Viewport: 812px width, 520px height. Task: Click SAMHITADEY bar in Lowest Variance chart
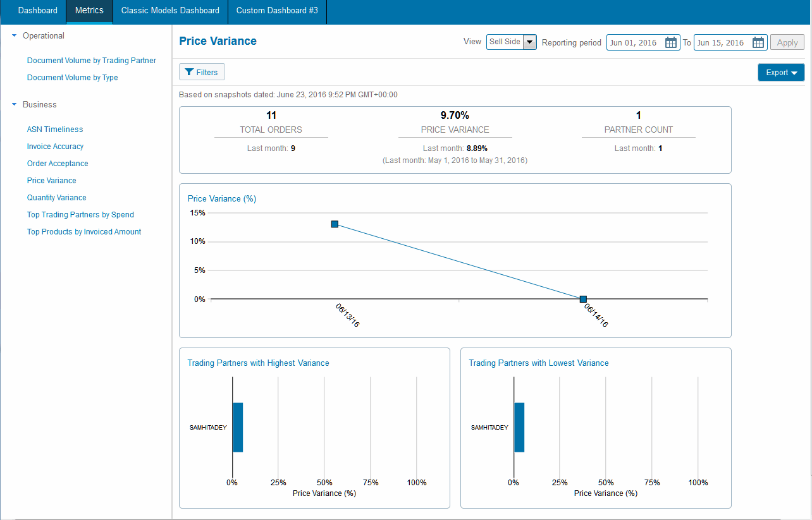tap(519, 427)
